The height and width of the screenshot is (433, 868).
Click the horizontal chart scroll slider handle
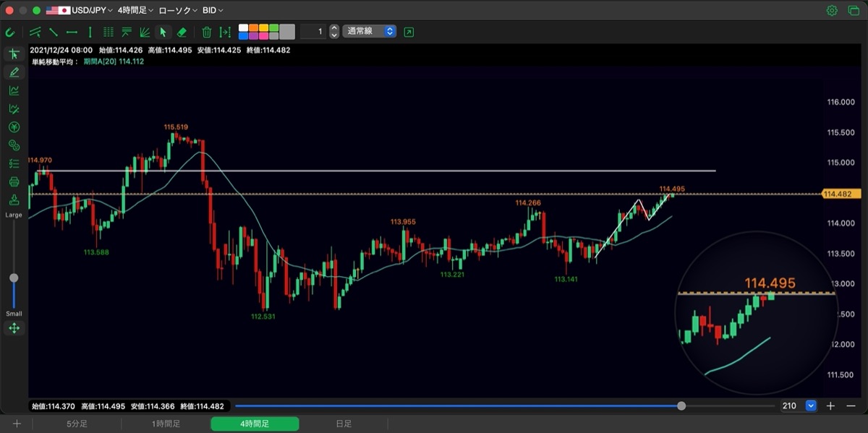click(x=681, y=406)
